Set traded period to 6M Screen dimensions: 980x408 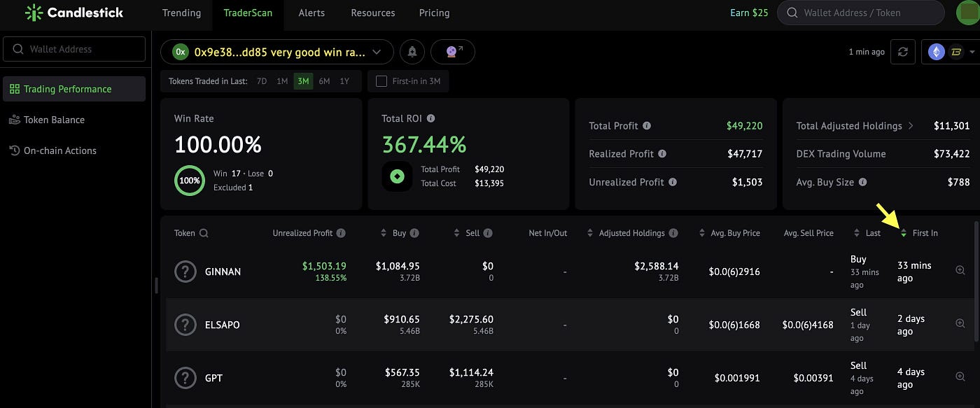[324, 81]
